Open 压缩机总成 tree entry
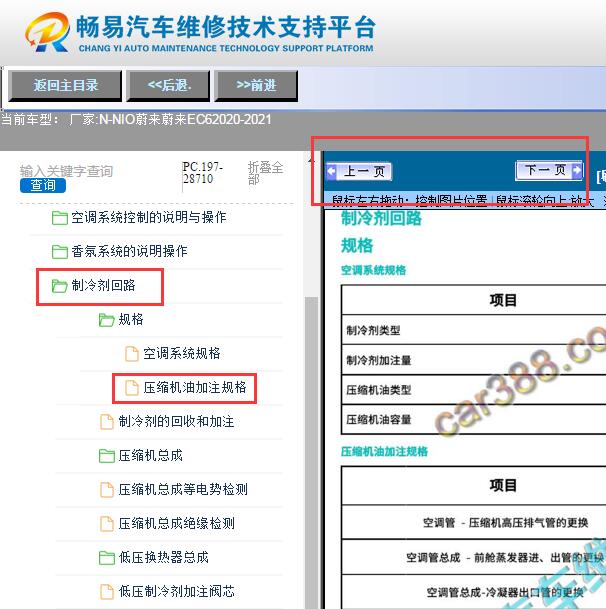Viewport: 606px width, 609px height. (x=150, y=456)
